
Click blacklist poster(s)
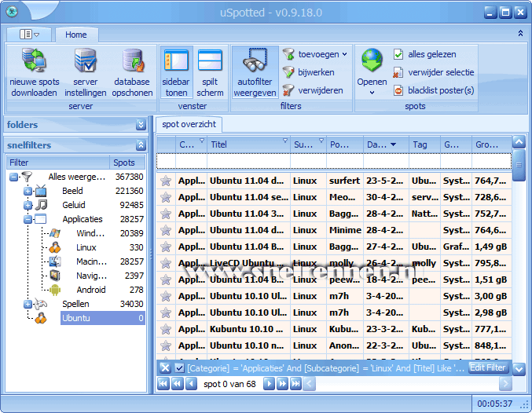pos(434,90)
